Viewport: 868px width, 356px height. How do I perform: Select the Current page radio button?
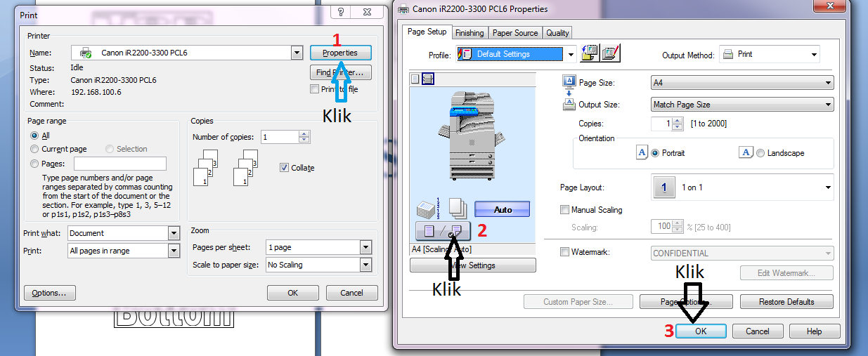coord(34,149)
